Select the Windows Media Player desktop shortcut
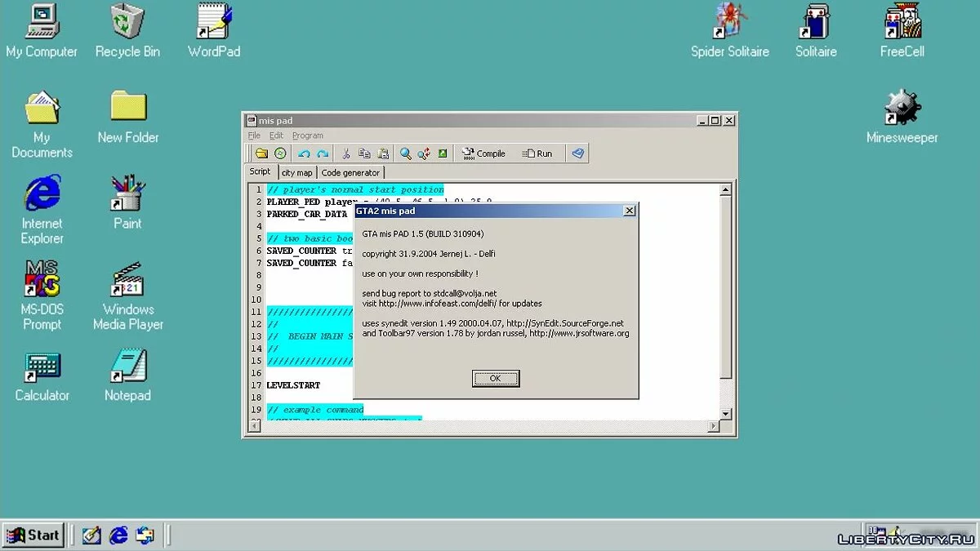Viewport: 980px width, 551px height. pos(128,295)
